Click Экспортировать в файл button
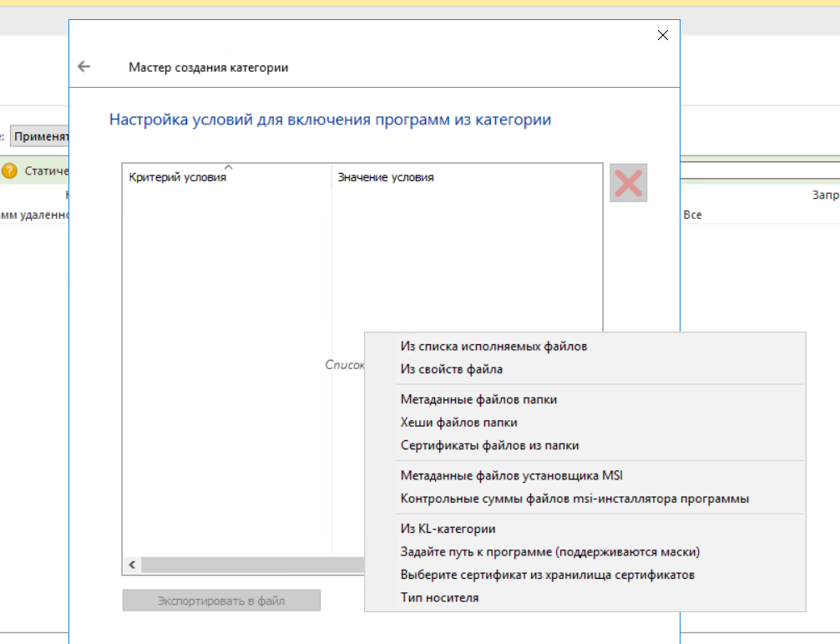The width and height of the screenshot is (840, 644). 221,601
